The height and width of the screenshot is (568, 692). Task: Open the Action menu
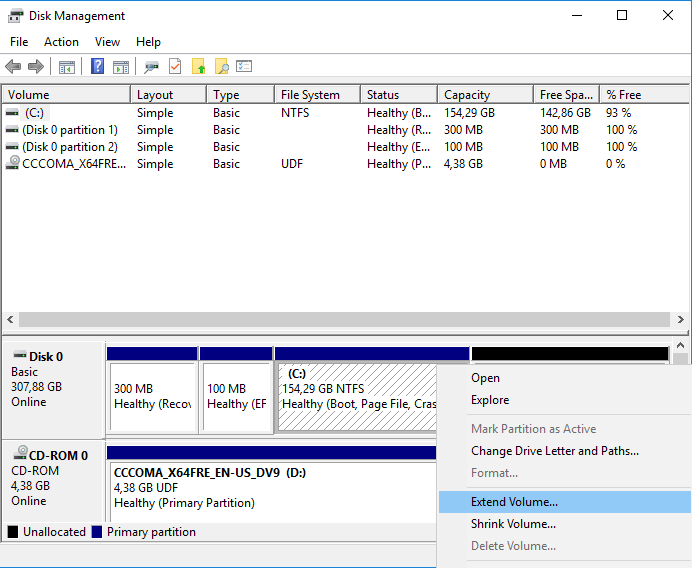61,42
